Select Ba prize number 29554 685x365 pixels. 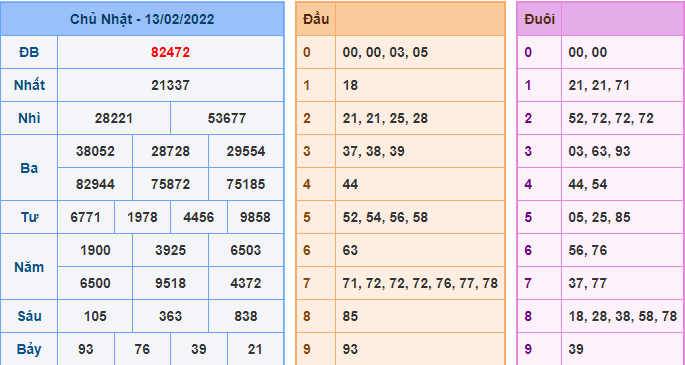(x=246, y=151)
